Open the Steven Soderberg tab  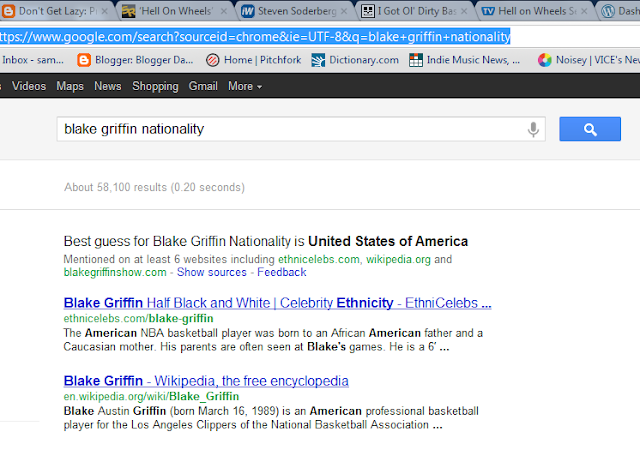(297, 11)
